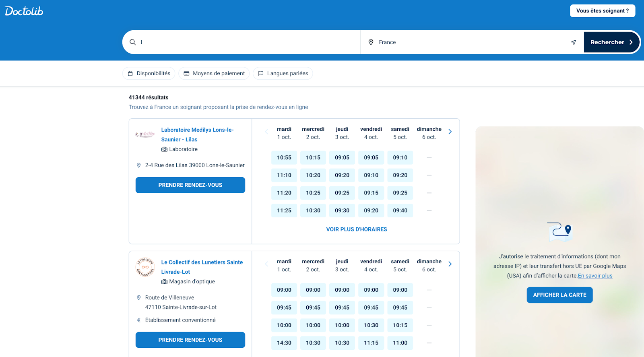Screen dimensions: 644x357
Task: Select Lunetiers 10:15 slot on samedi
Action: click(x=400, y=325)
